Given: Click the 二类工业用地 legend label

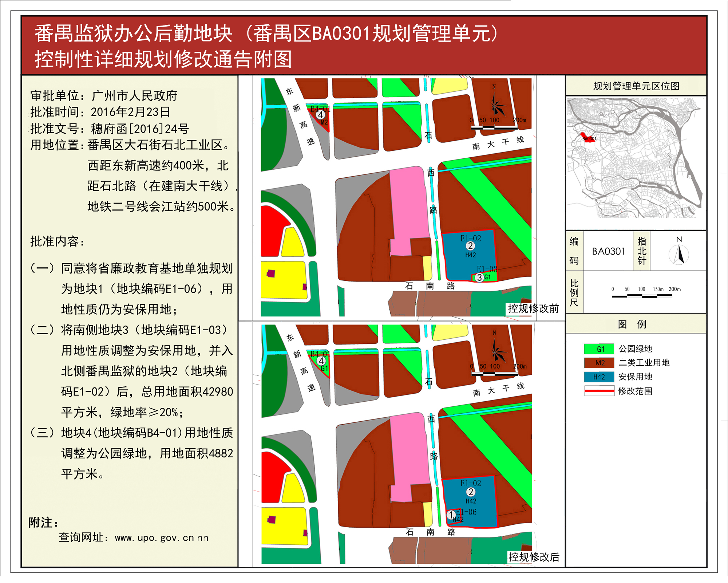Looking at the screenshot, I should click(x=644, y=363).
